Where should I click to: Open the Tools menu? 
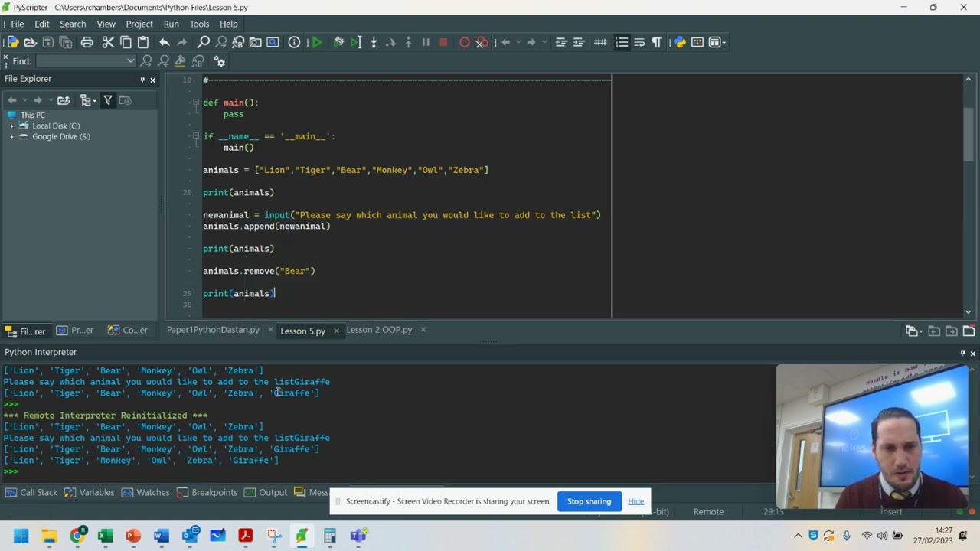coord(199,24)
